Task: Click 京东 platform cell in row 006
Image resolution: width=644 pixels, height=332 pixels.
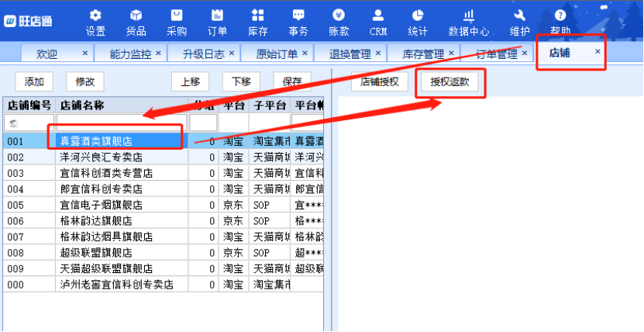Action: [x=233, y=221]
